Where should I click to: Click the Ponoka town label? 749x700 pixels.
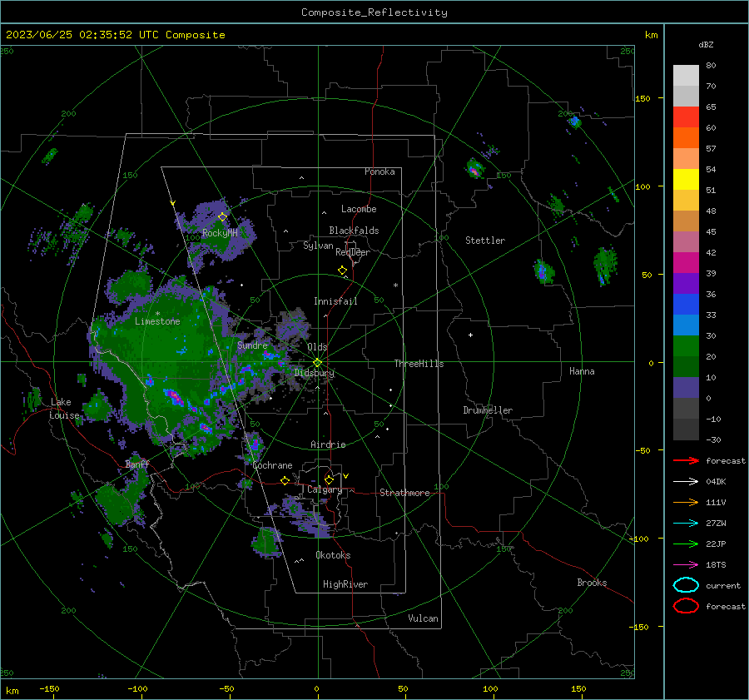pyautogui.click(x=379, y=171)
